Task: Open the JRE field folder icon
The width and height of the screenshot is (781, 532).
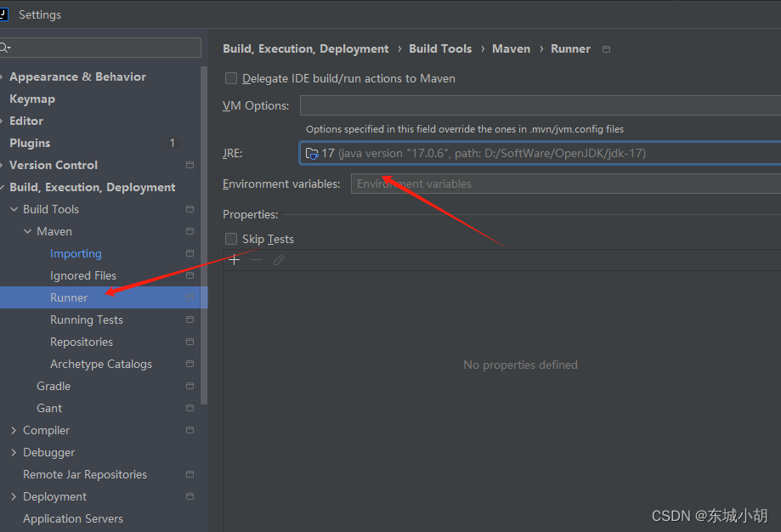Action: 313,153
